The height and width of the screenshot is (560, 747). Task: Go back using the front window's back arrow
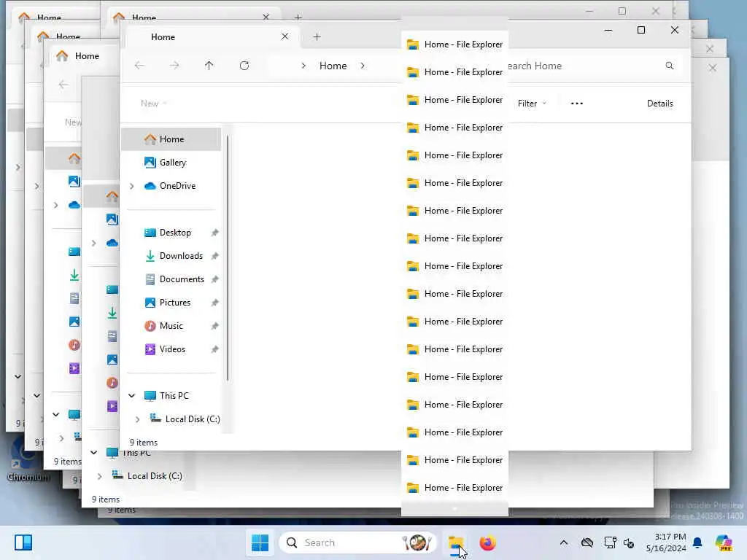coord(139,65)
